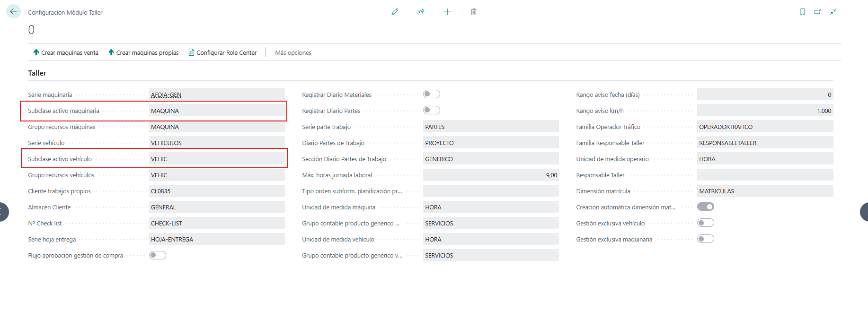
Task: Click the Responsable Taller empty field
Action: pyautogui.click(x=765, y=175)
